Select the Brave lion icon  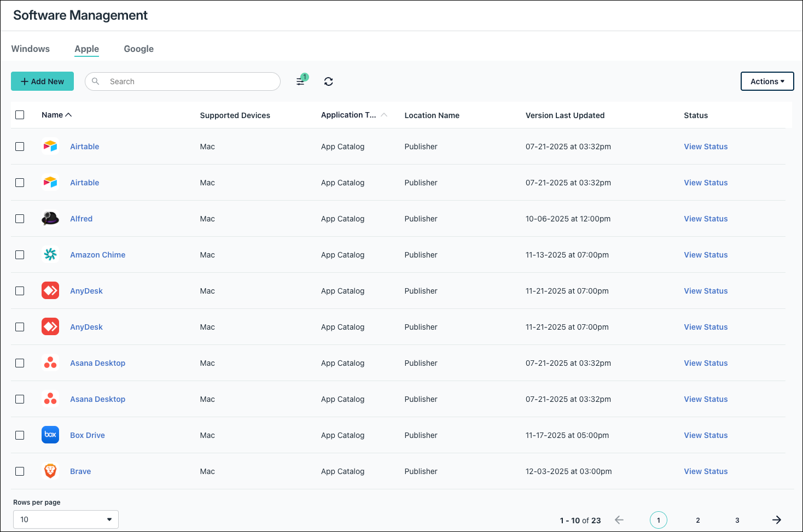point(50,471)
